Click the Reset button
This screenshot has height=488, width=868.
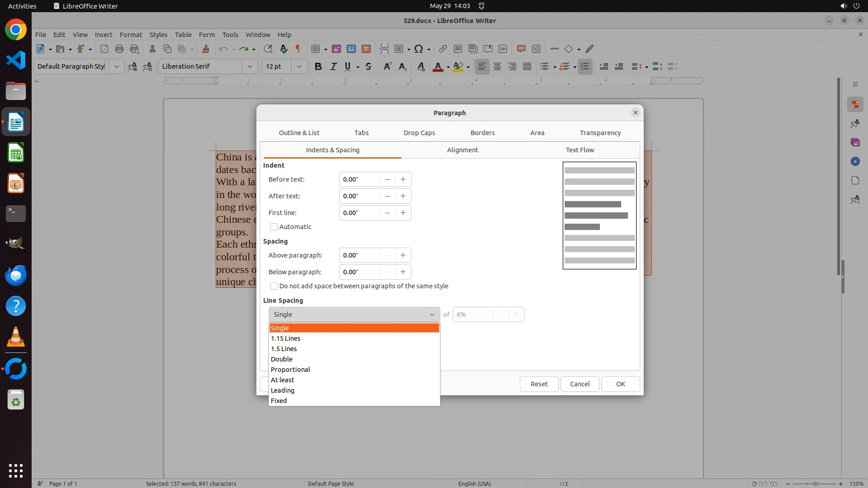point(539,384)
